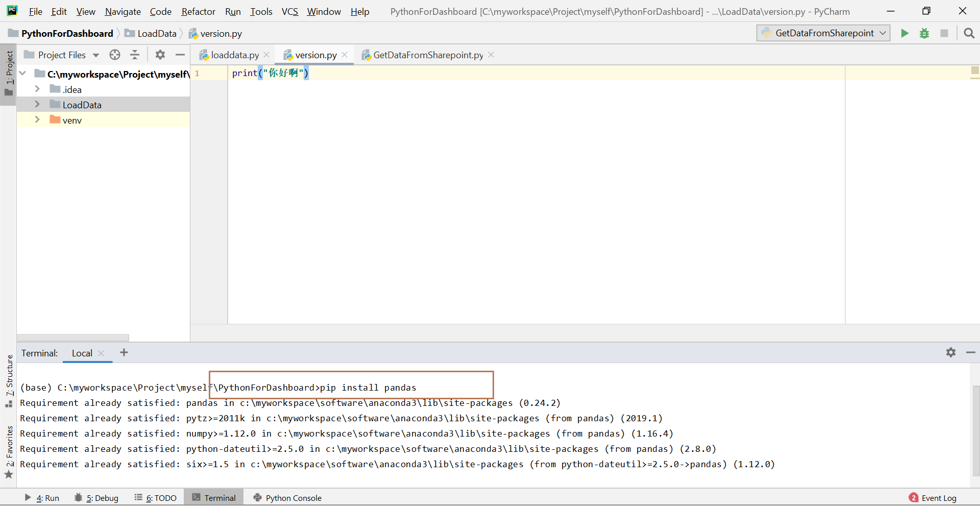Select the .idea folder row

[x=104, y=89]
